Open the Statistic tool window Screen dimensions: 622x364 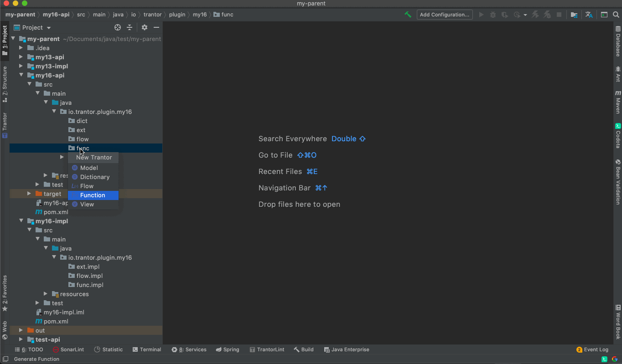[109, 349]
